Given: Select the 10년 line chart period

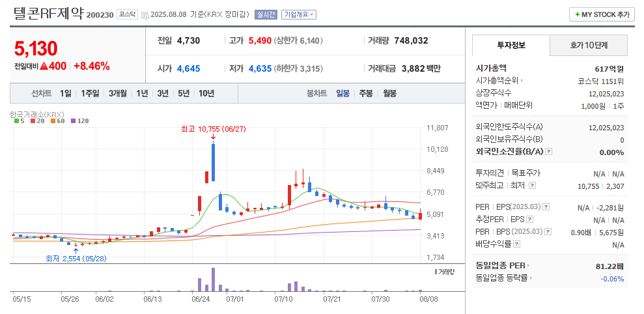Looking at the screenshot, I should (206, 93).
